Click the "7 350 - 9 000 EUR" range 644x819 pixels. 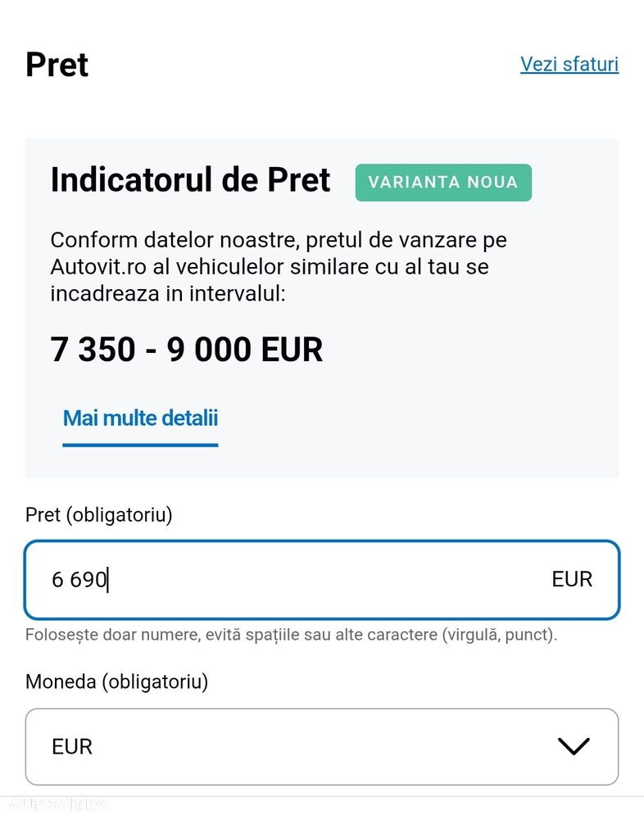coord(186,350)
